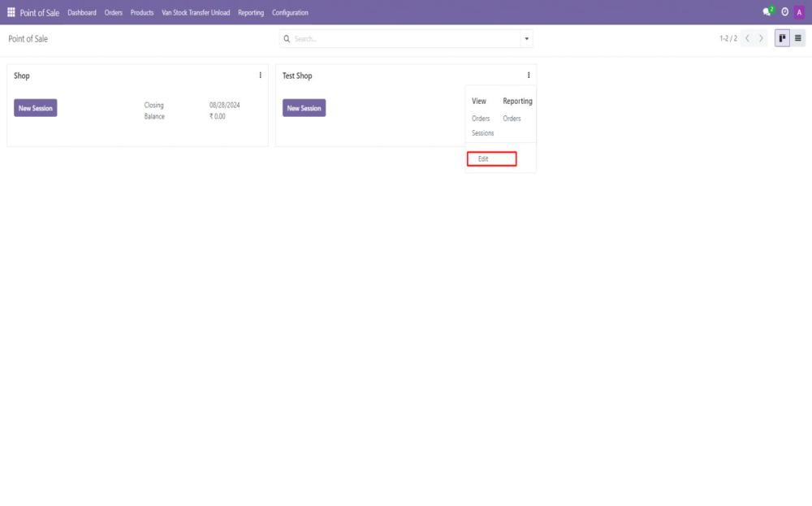Go to the next page arrow
This screenshot has width=812, height=506.
coord(761,38)
